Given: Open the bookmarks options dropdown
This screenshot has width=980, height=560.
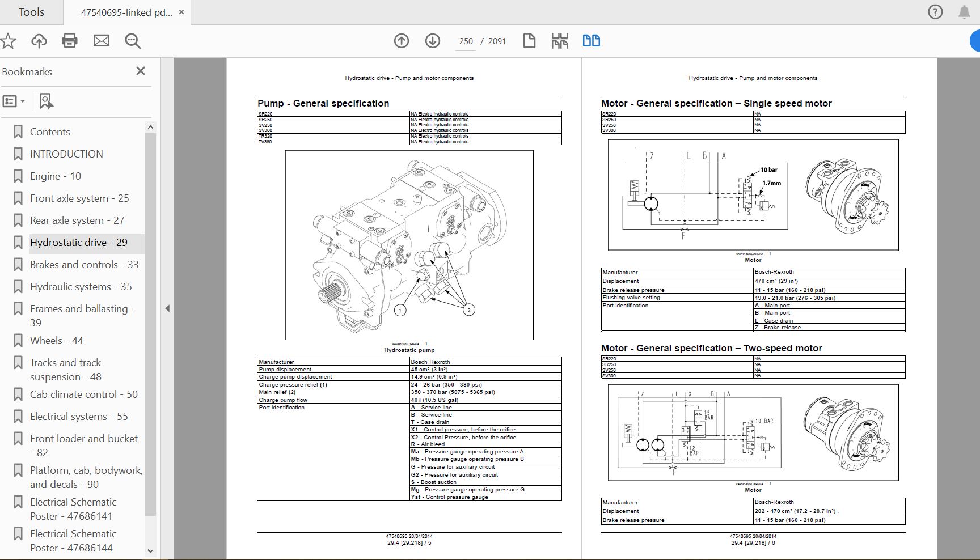Looking at the screenshot, I should coord(14,101).
